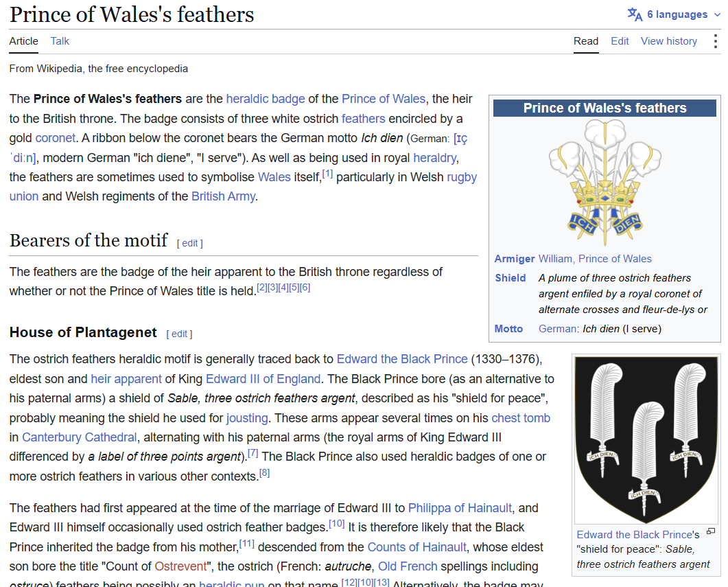
Task: Open the heraldry link
Action: tap(434, 158)
